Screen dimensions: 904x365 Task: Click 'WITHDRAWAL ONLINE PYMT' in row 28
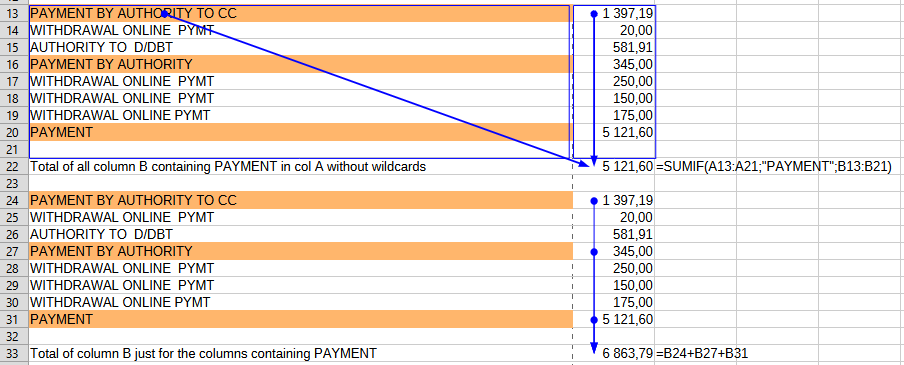coord(122,268)
